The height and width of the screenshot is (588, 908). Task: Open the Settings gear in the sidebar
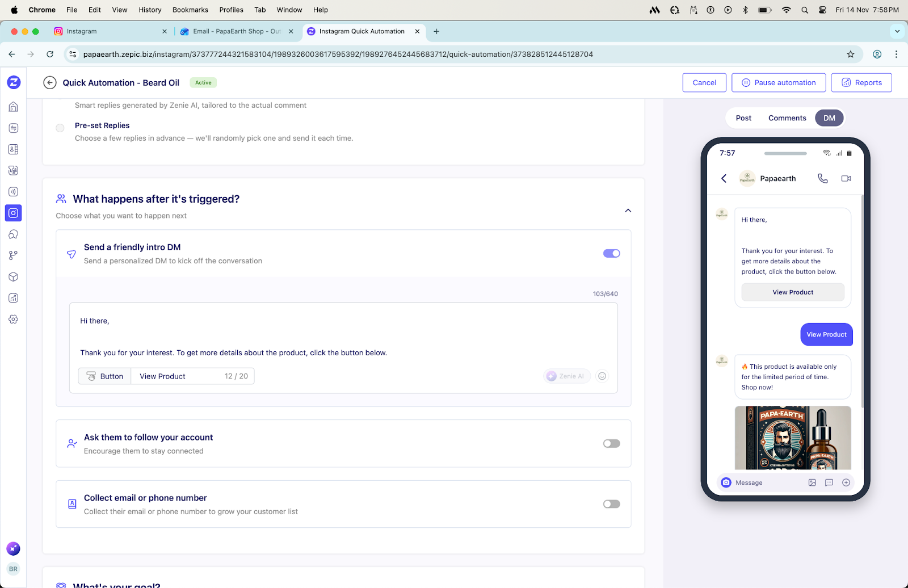(14, 319)
